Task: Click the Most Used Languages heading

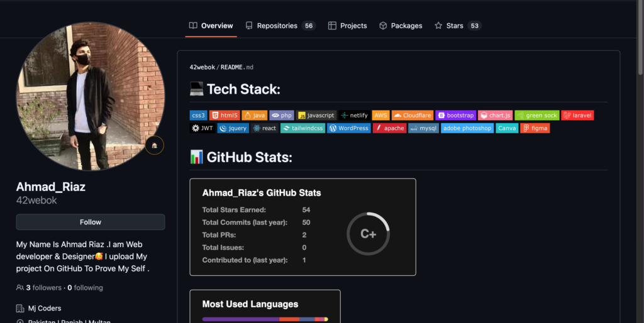Action: click(250, 304)
